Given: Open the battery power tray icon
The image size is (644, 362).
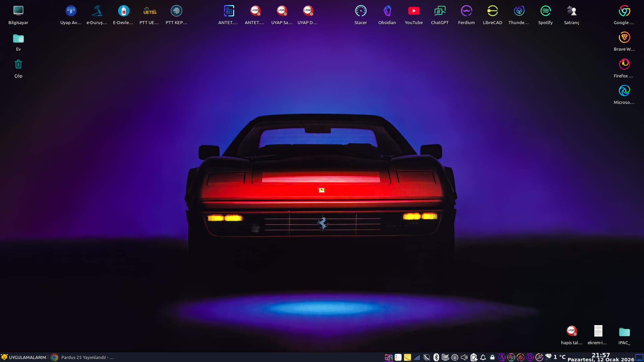Looking at the screenshot, I should pyautogui.click(x=474, y=357).
